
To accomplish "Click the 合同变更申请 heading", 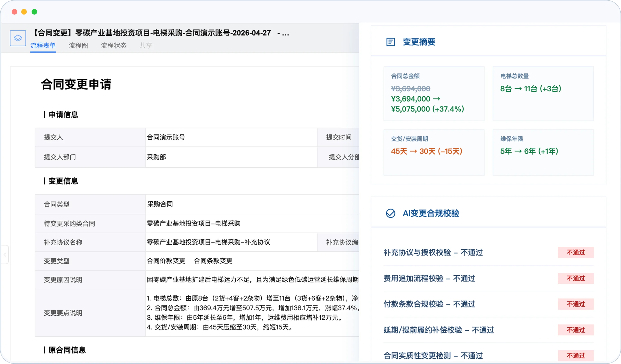I will point(76,84).
